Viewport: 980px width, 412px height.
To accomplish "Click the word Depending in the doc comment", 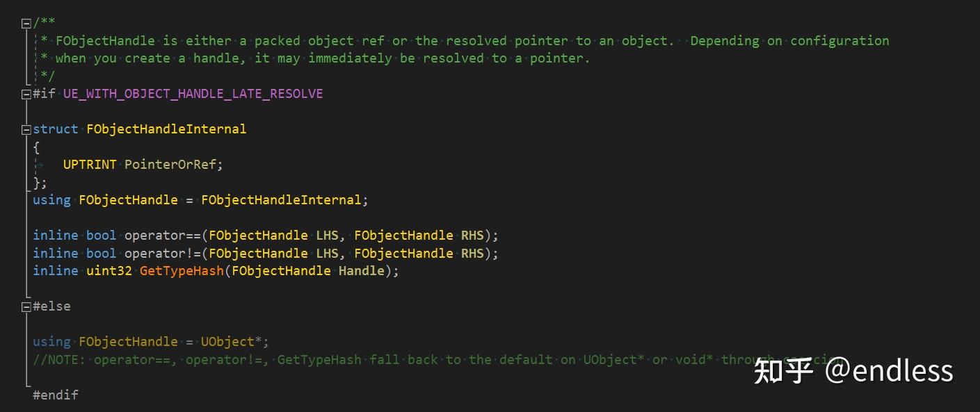I will [x=724, y=40].
